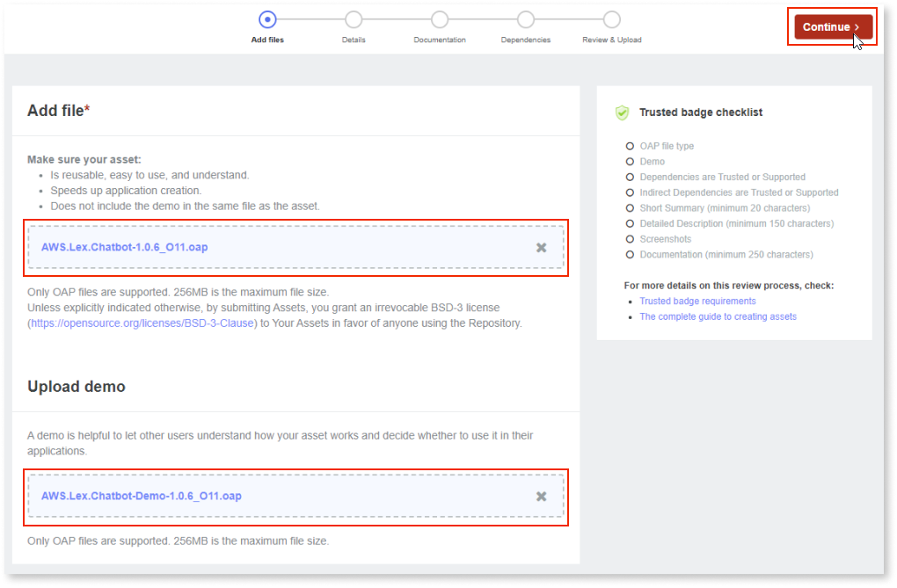Click the AWS.Lex.Chatbot-Demo-1.0.6_O11.oap file name

click(141, 496)
